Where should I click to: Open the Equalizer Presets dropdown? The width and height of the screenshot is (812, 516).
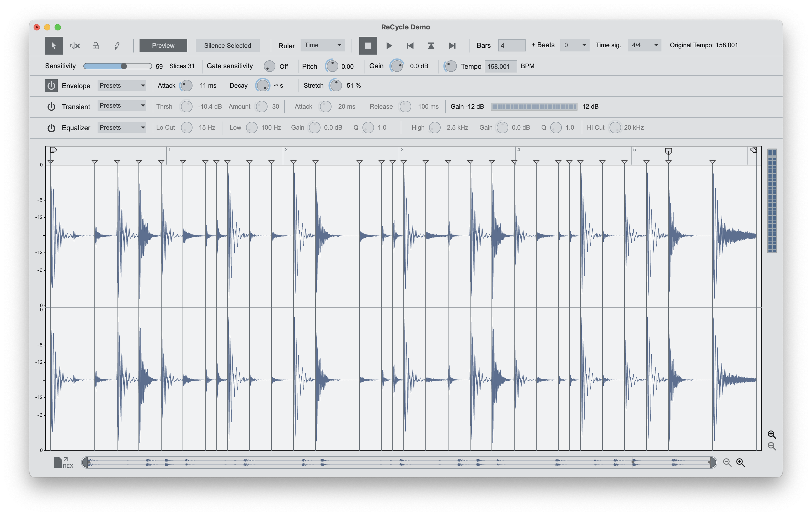tap(122, 128)
